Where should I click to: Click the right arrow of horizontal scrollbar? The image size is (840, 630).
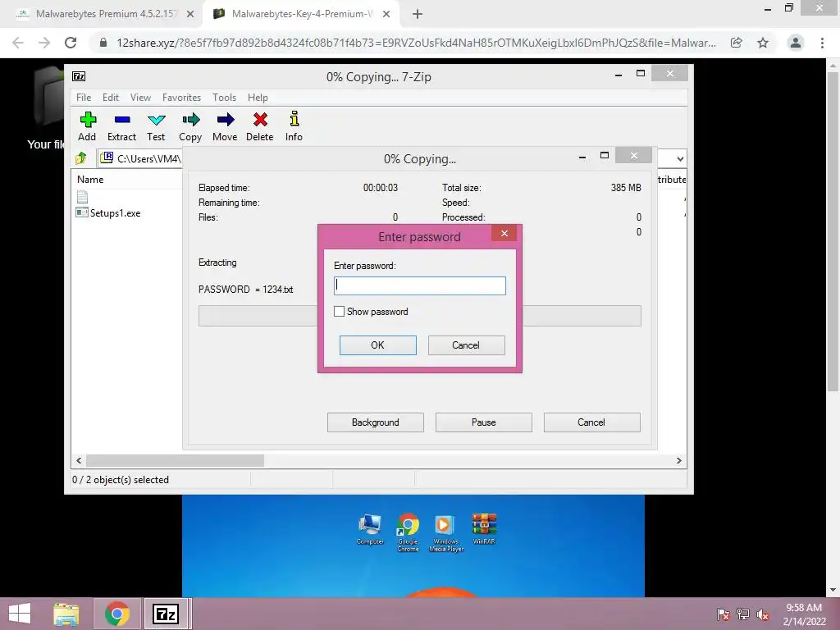(x=678, y=461)
